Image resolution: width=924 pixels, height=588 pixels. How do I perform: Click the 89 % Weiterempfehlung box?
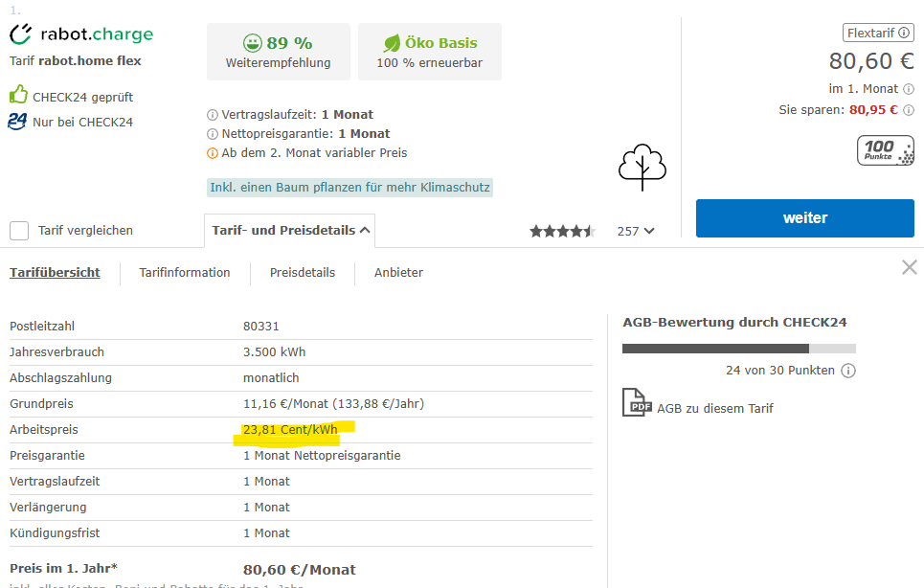(278, 52)
